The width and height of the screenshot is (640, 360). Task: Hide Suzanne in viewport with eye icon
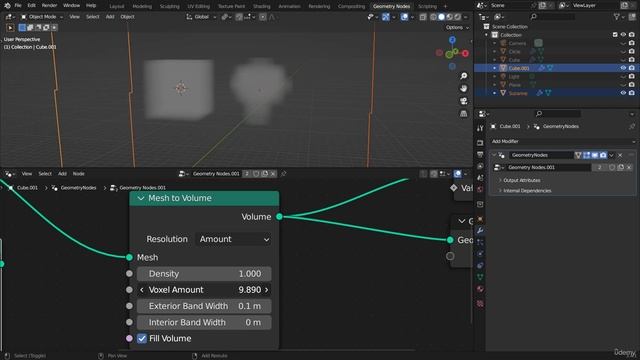tap(623, 93)
